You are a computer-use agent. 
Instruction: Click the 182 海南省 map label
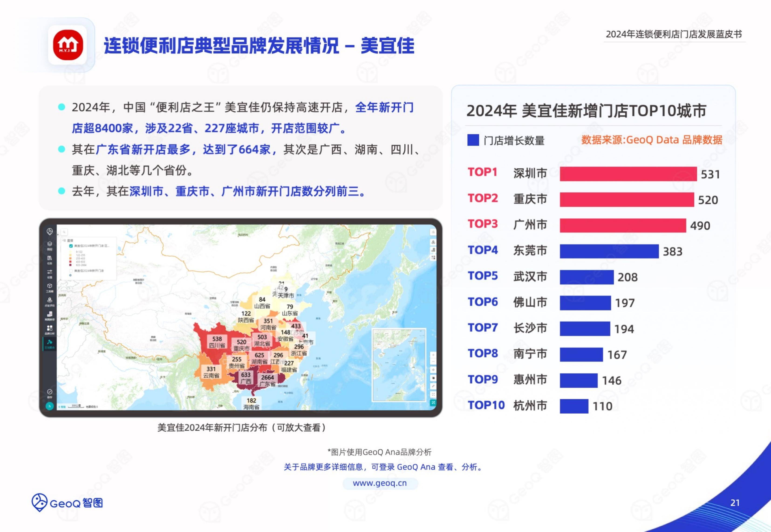pyautogui.click(x=251, y=403)
